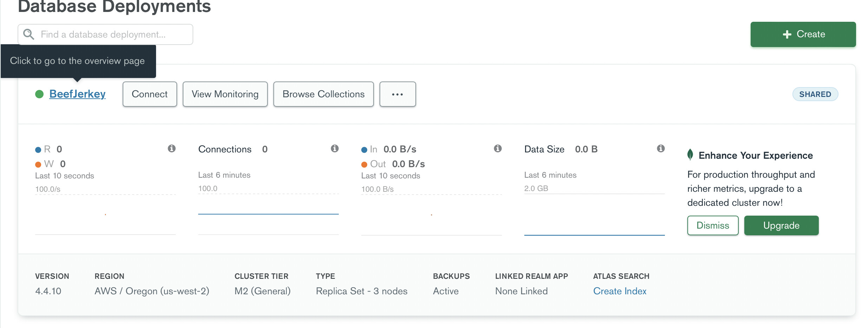Image resolution: width=868 pixels, height=328 pixels.
Task: Click the MongoDB leaf icon
Action: pyautogui.click(x=690, y=155)
